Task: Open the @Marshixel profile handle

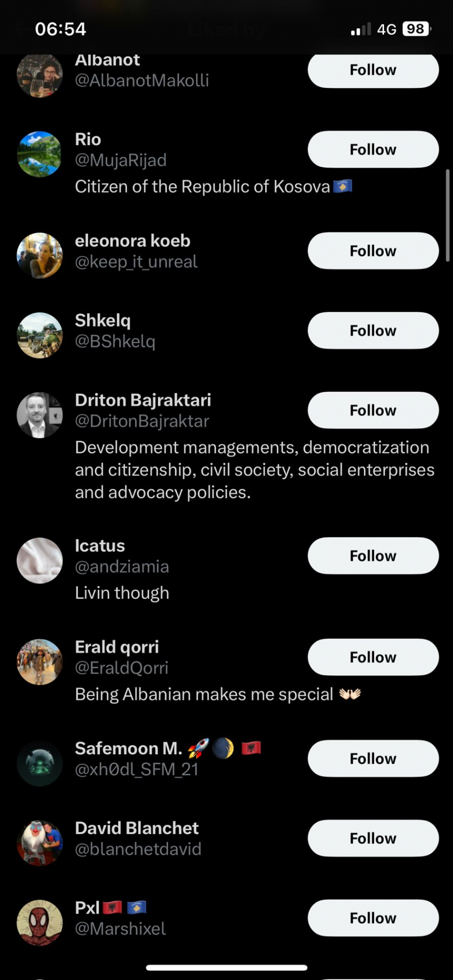Action: click(x=120, y=929)
